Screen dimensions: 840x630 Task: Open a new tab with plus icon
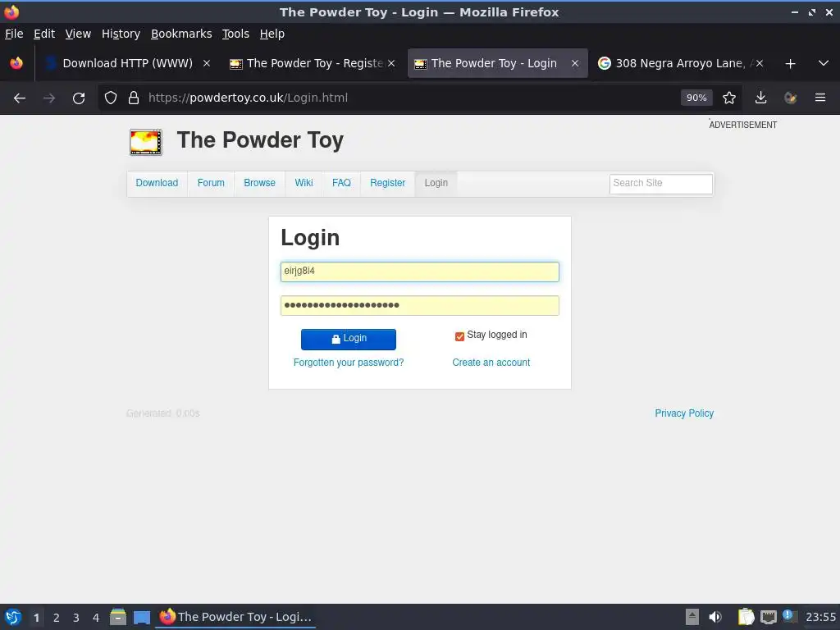[790, 64]
